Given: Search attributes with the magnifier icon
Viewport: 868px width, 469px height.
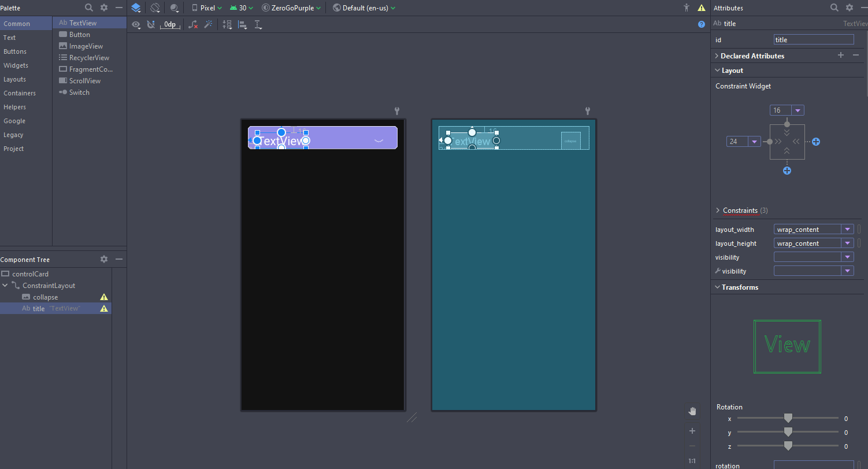Looking at the screenshot, I should pos(834,8).
